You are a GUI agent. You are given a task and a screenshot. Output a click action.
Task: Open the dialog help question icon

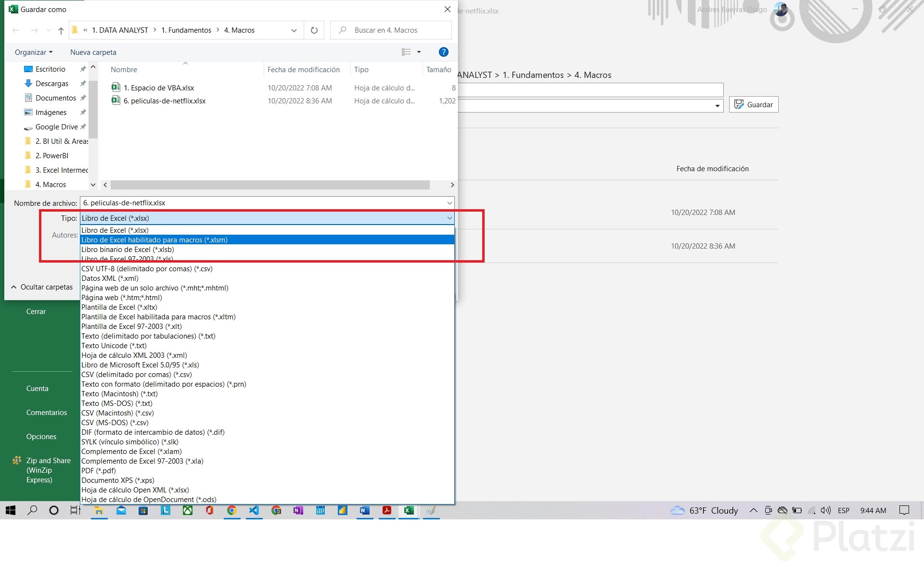click(x=443, y=52)
